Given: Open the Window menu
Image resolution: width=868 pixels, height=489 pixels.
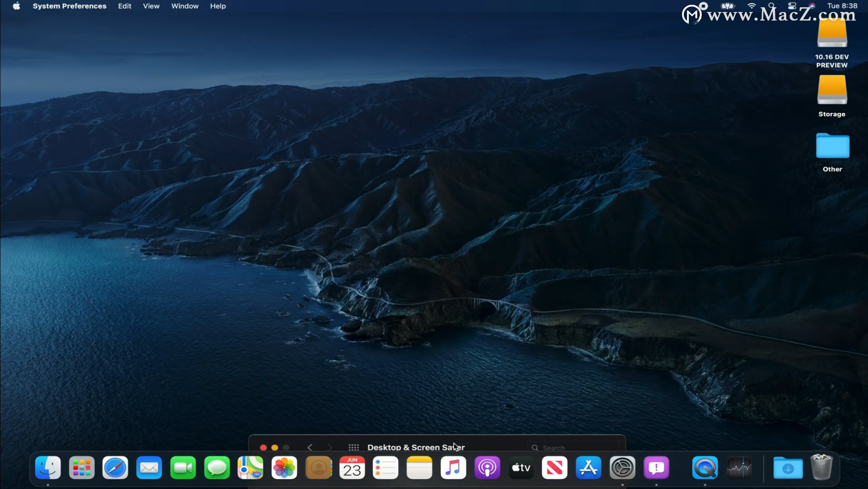Looking at the screenshot, I should [185, 6].
